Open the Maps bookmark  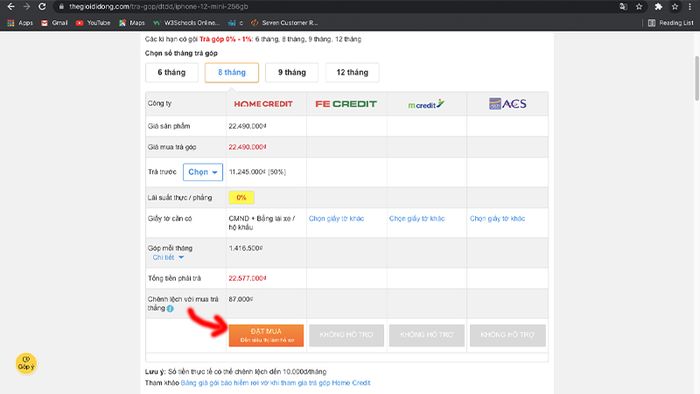132,23
